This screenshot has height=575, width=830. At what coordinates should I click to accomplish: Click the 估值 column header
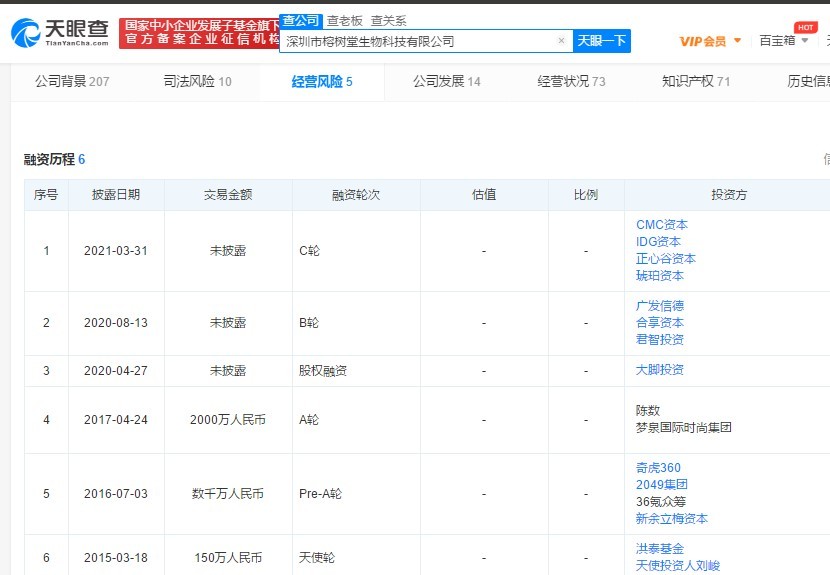484,195
